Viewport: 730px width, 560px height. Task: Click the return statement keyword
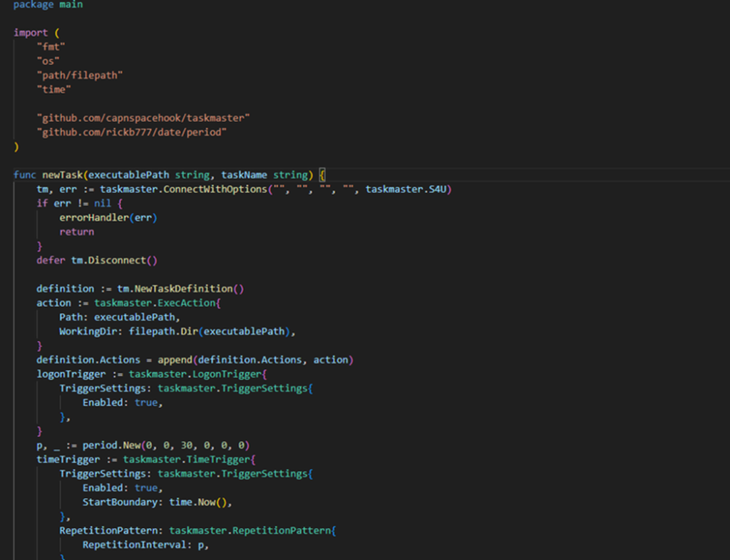pos(76,232)
